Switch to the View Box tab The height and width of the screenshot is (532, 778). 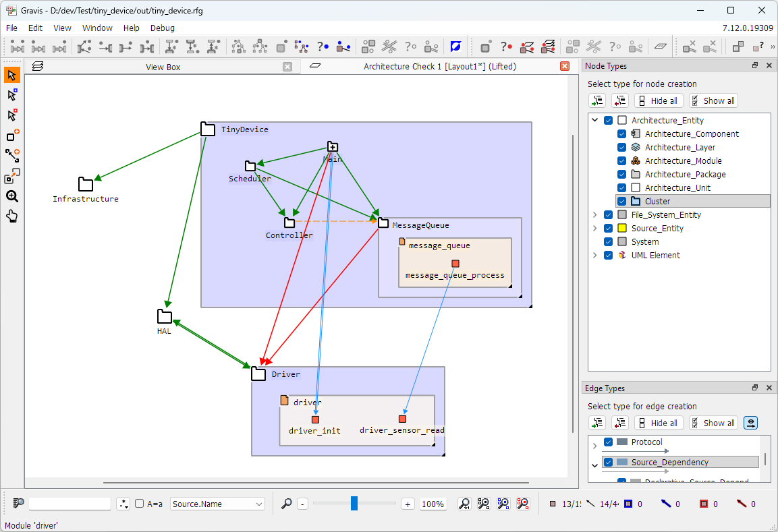pos(163,67)
